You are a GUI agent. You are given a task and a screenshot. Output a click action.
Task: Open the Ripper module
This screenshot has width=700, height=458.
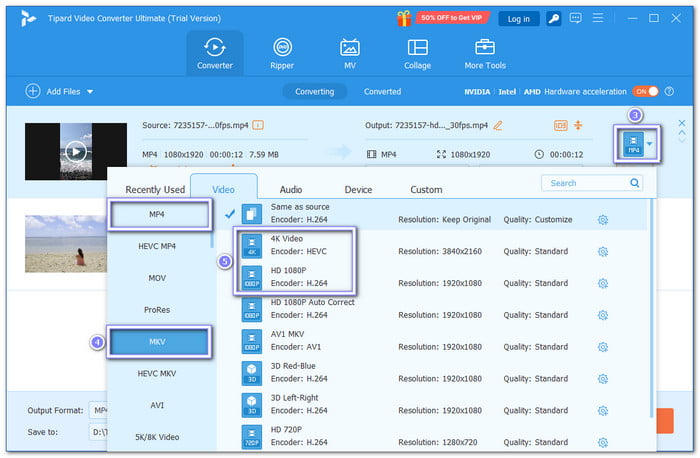[283, 53]
